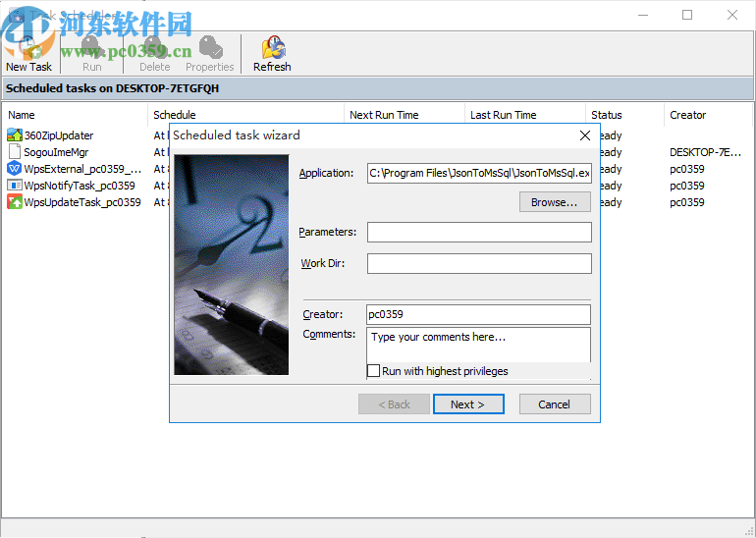
Task: Click into the Comments text area
Action: 478,345
